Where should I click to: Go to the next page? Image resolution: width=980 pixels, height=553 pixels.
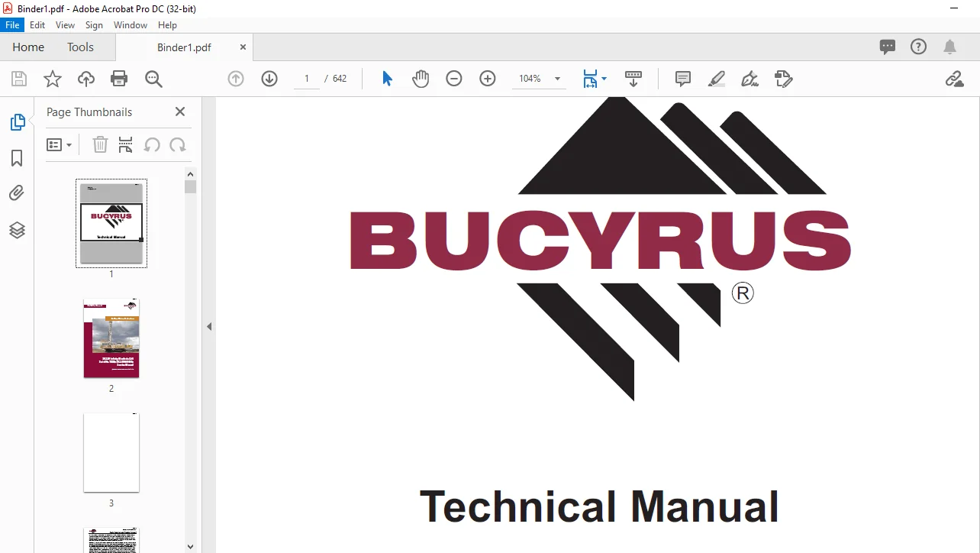pyautogui.click(x=269, y=79)
